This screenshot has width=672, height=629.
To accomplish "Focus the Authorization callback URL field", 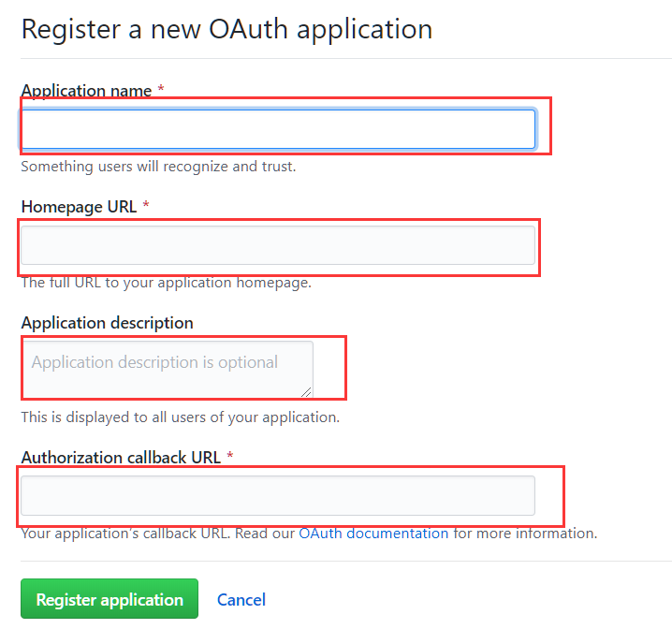I will click(x=278, y=495).
